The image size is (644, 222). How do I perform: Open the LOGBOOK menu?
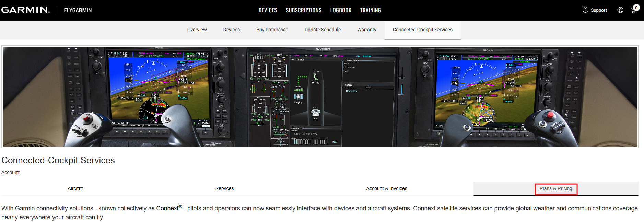(x=341, y=10)
